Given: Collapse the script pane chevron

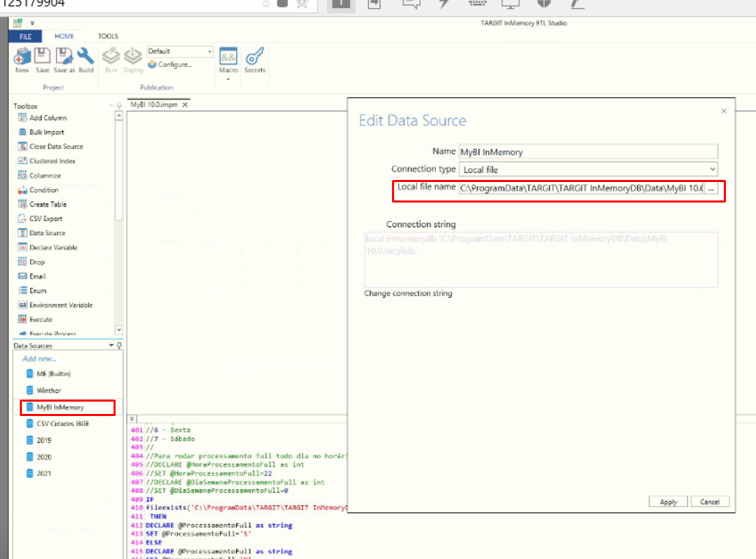Looking at the screenshot, I should (131, 419).
